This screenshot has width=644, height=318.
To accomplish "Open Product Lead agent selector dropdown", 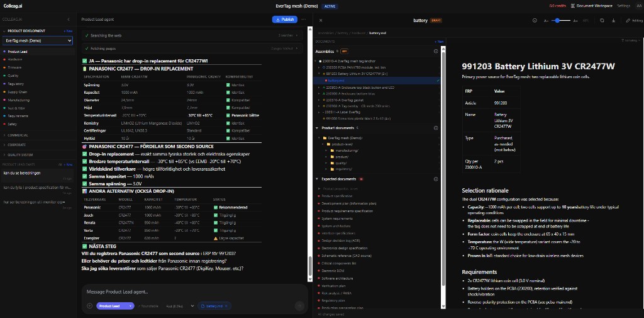I will click(x=116, y=305).
